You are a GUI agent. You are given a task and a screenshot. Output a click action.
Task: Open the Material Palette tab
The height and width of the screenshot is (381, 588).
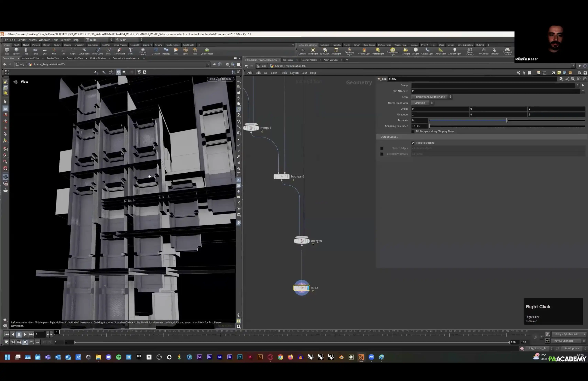tap(309, 60)
